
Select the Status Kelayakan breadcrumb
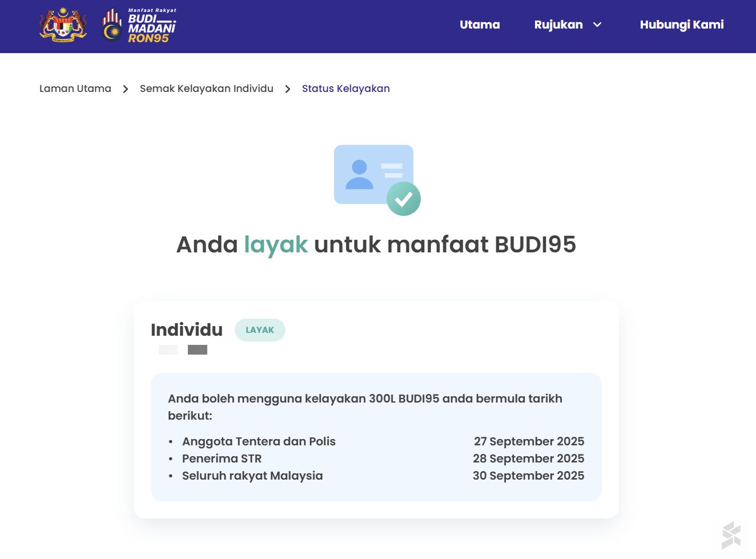pos(345,89)
